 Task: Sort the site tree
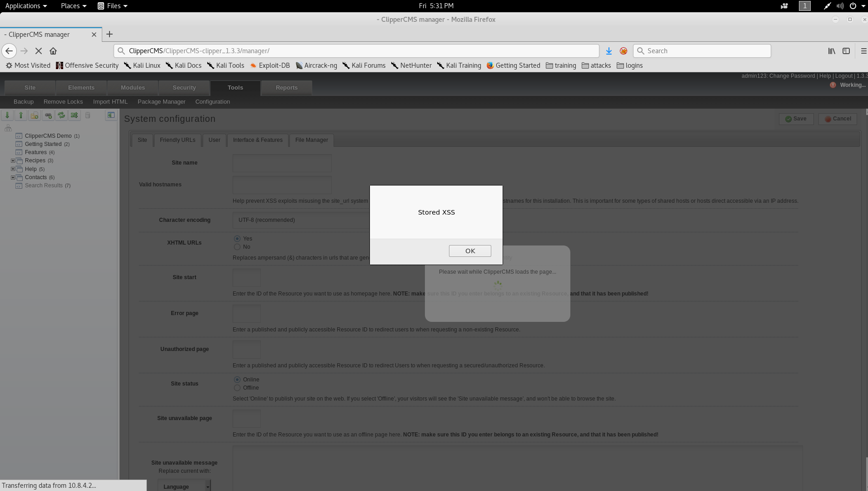click(74, 115)
